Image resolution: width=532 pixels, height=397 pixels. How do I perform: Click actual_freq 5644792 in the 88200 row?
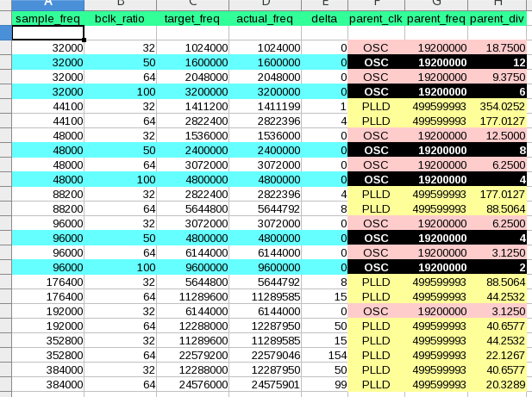coord(265,208)
